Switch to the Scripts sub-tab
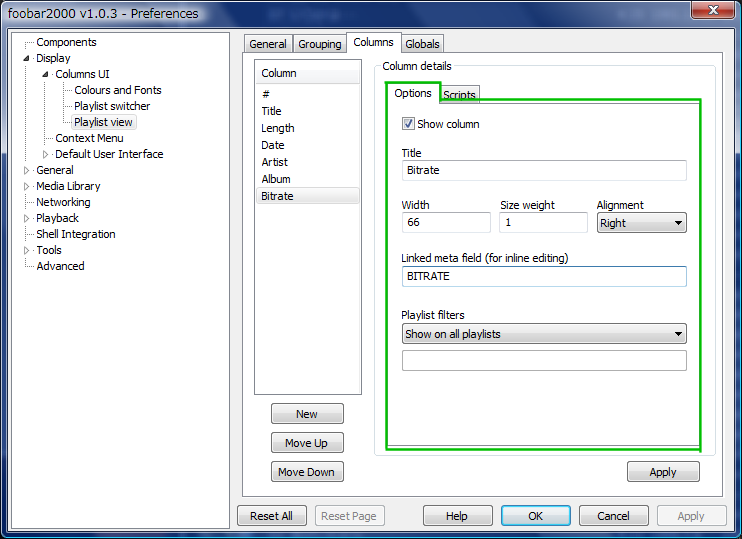Viewport: 742px width, 539px height. 459,95
